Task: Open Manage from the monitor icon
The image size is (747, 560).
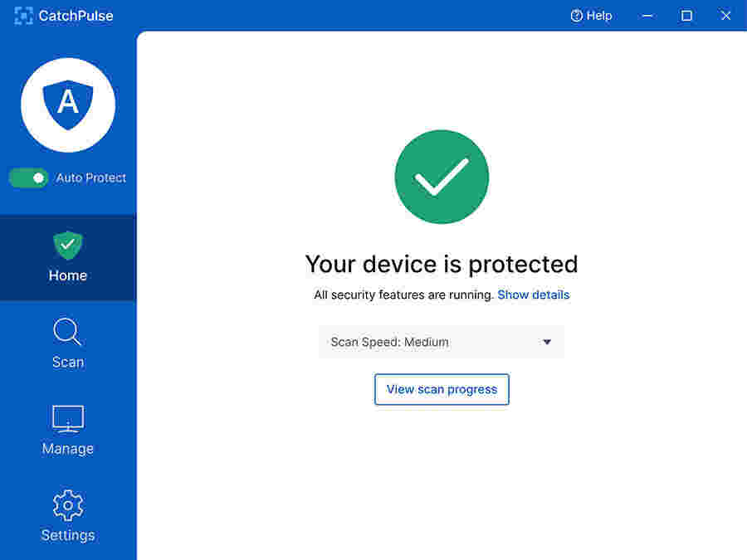Action: click(67, 419)
